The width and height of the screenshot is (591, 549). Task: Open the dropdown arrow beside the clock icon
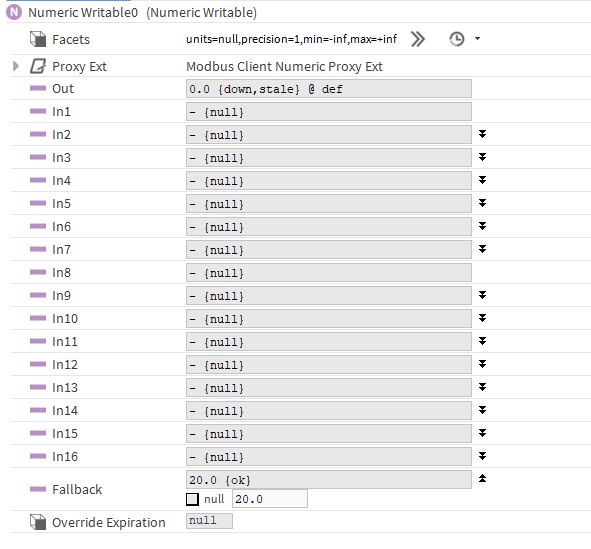(478, 38)
